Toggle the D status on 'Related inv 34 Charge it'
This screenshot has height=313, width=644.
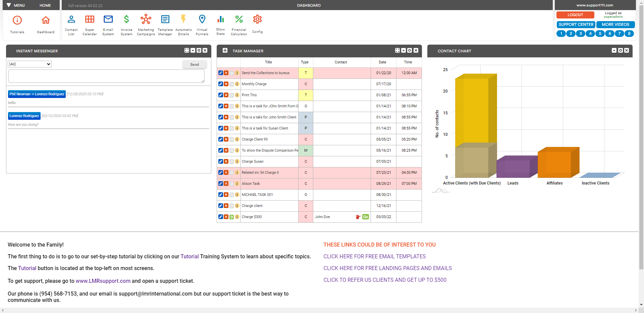(231, 172)
